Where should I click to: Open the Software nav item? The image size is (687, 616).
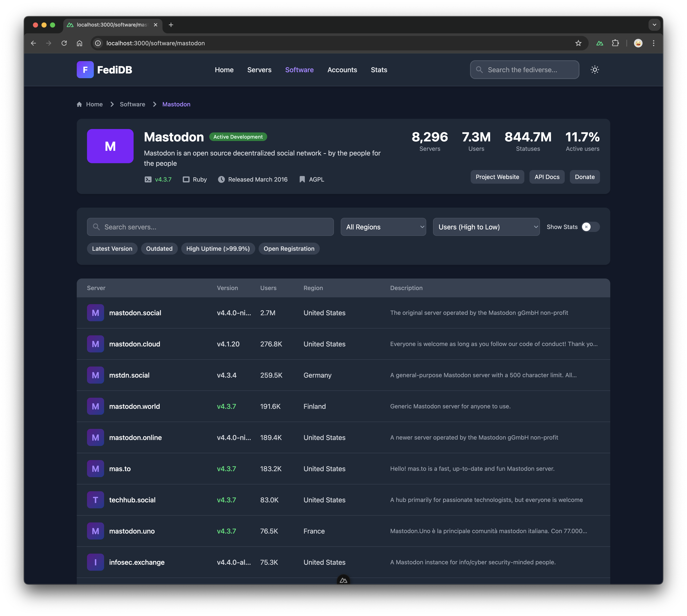pos(299,70)
